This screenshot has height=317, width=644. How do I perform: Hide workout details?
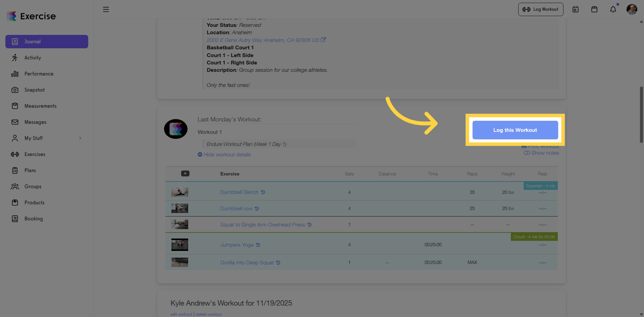(x=224, y=155)
